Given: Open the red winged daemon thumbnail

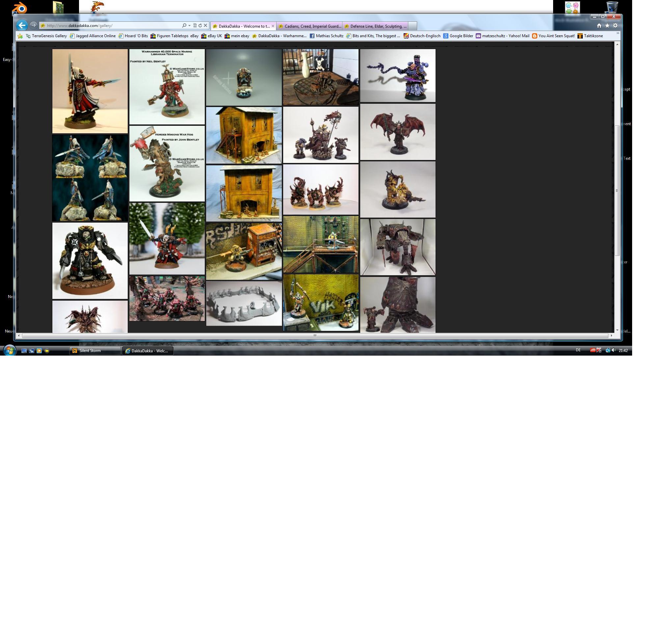Looking at the screenshot, I should pos(398,132).
